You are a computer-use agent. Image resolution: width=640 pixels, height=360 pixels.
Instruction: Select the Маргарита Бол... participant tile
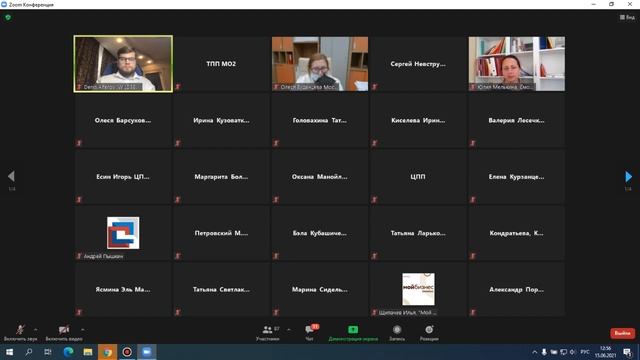(221, 177)
